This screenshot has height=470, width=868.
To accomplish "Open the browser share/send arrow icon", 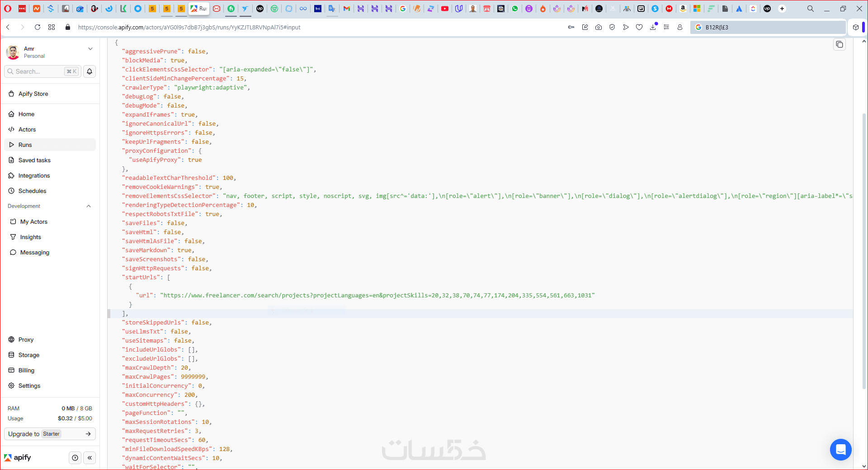I will (x=626, y=27).
